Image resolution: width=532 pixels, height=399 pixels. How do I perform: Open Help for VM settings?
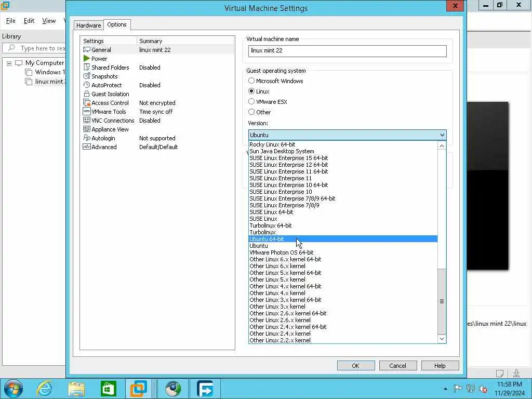click(440, 365)
